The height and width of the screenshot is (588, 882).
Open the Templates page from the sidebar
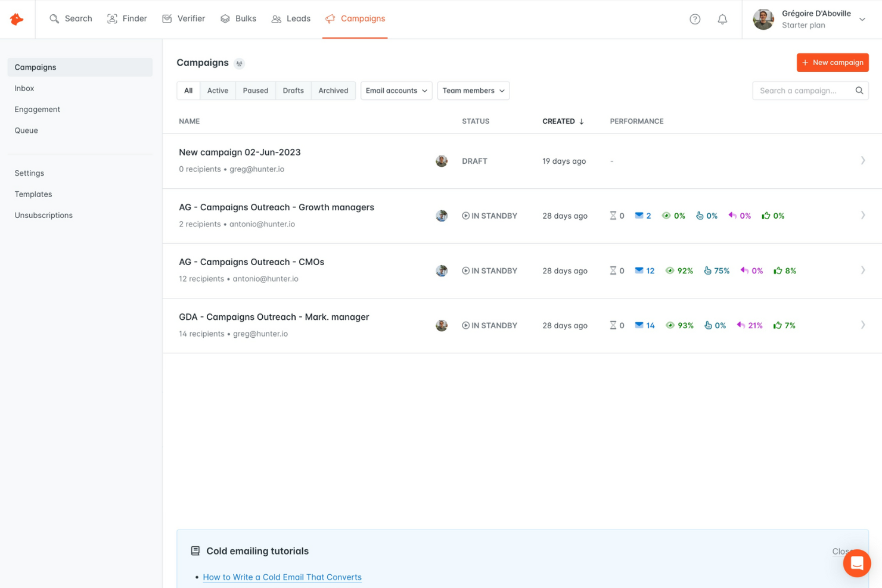[33, 194]
